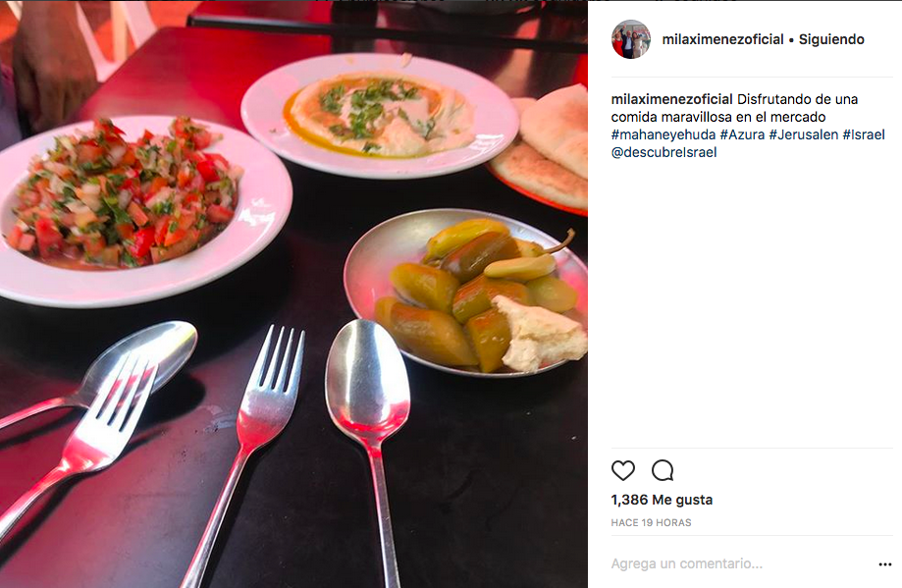The height and width of the screenshot is (588, 902).
Task: Toggle the Siguiendo follow status
Action: (x=831, y=39)
